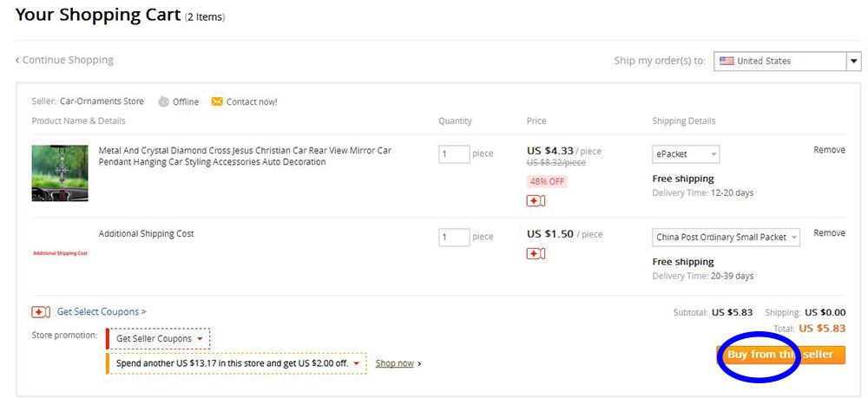Click coupon icon beside Get Select Coupons
The height and width of the screenshot is (398, 868).
click(40, 312)
